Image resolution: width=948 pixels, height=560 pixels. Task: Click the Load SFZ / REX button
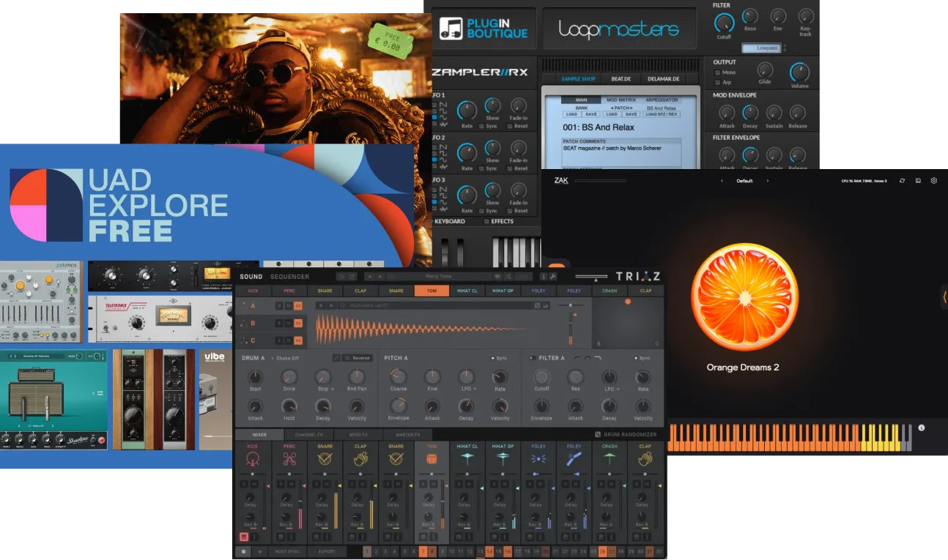[x=662, y=114]
